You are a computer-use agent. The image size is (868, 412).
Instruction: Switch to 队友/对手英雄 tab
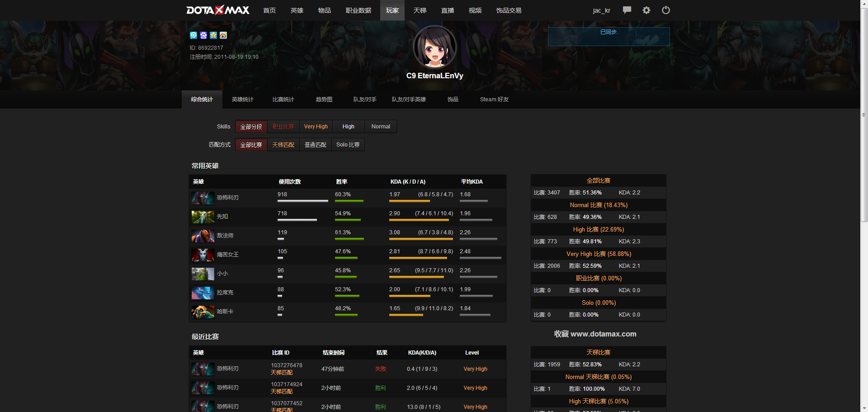[x=409, y=99]
